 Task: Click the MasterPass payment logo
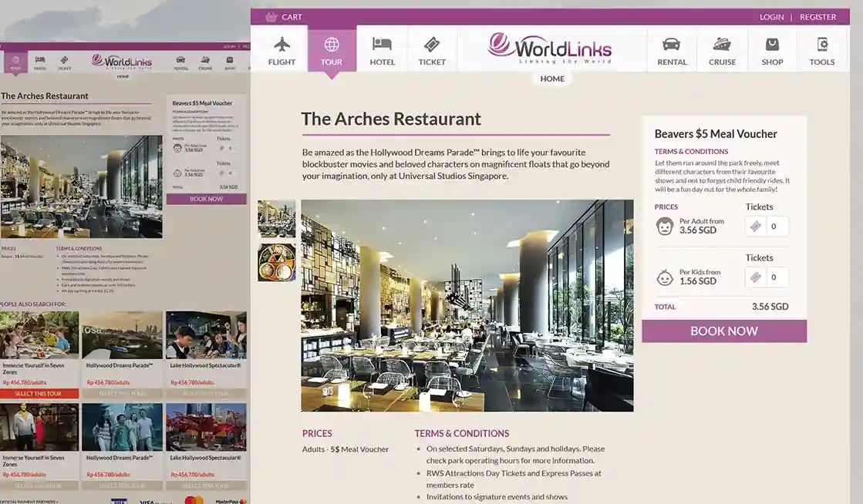[231, 501]
